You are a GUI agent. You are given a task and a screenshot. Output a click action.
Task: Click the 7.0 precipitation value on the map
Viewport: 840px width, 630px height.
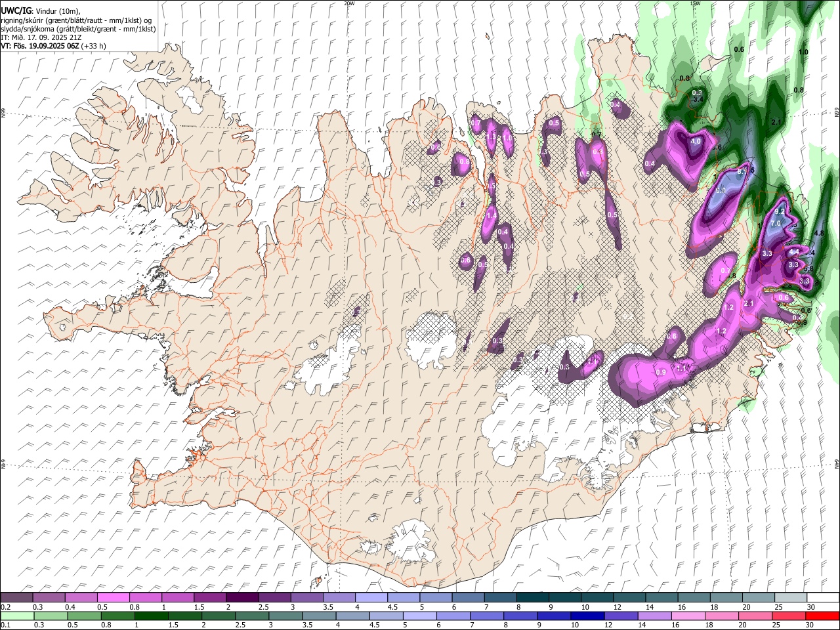pos(775,223)
